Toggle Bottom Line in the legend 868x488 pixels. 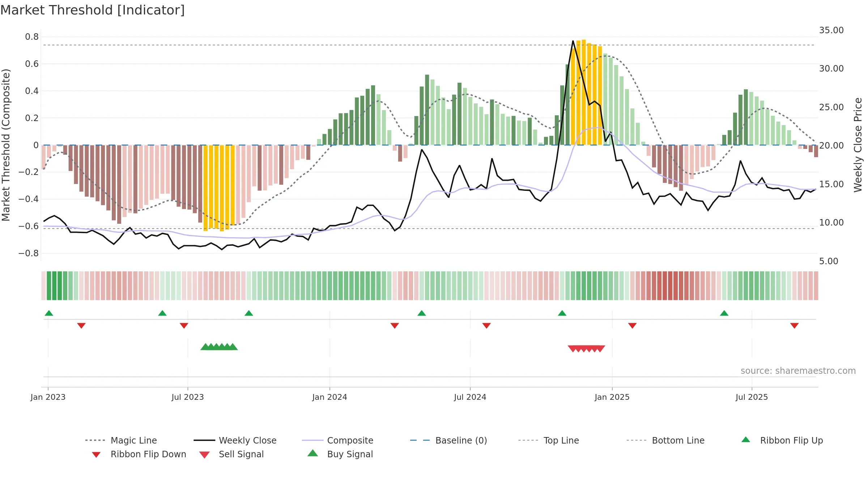click(x=665, y=440)
